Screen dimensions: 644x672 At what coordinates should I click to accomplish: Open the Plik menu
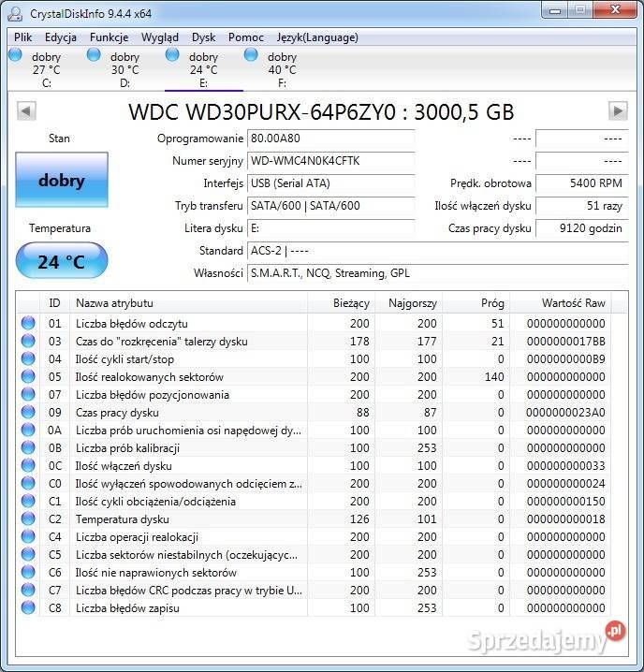point(23,37)
